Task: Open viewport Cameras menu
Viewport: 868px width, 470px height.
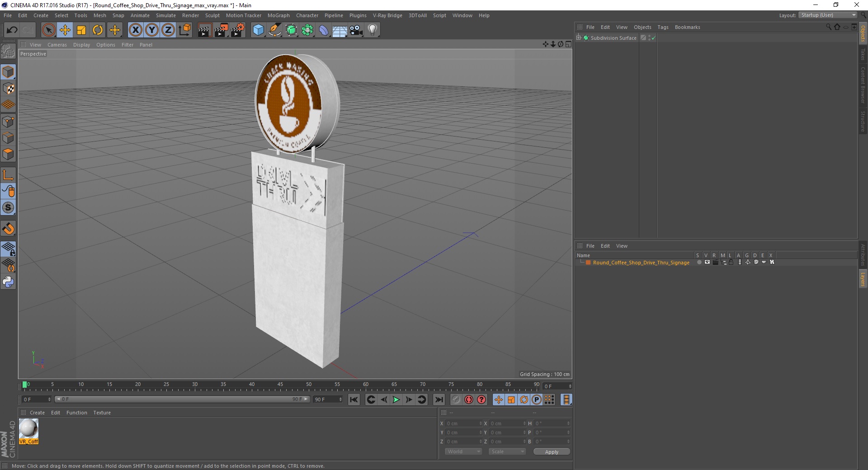Action: tap(57, 45)
